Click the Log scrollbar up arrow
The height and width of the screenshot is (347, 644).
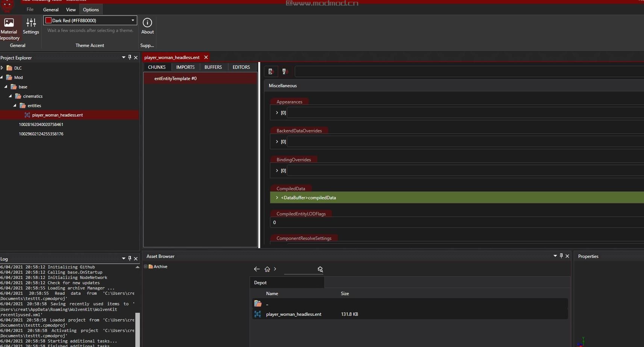click(x=137, y=267)
